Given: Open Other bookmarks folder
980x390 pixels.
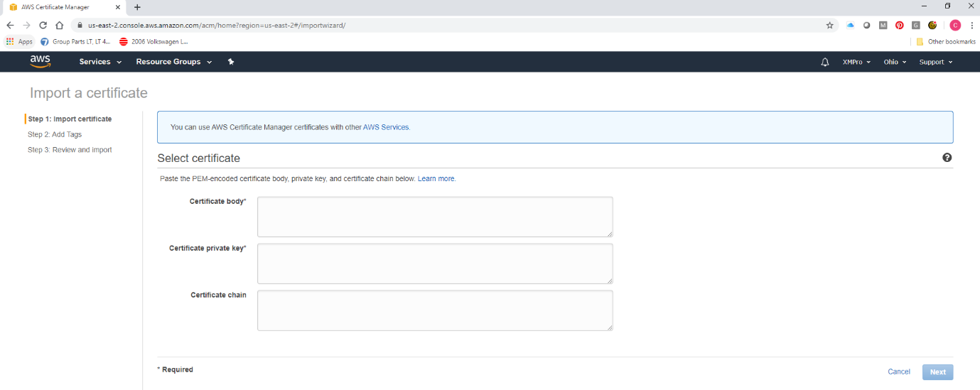Looking at the screenshot, I should (x=946, y=41).
